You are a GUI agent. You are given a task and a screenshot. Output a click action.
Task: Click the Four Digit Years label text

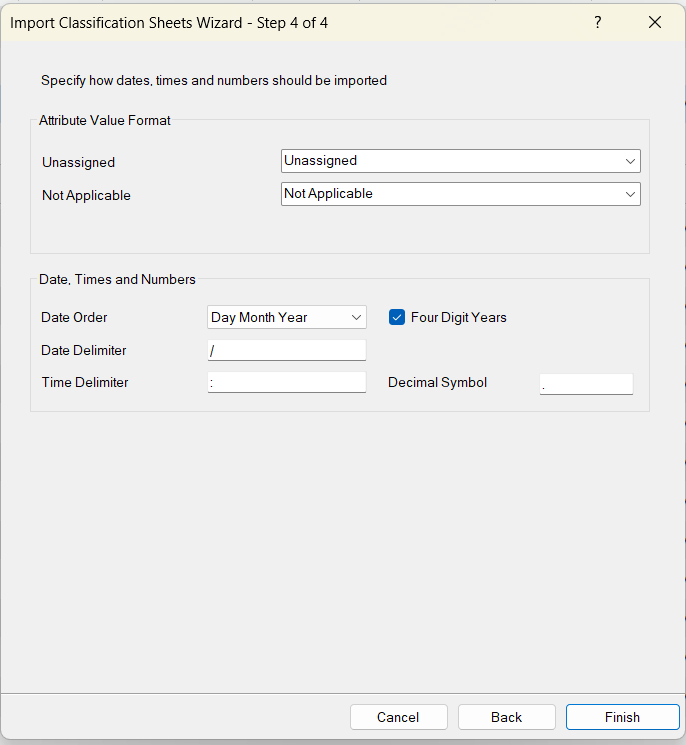click(458, 317)
